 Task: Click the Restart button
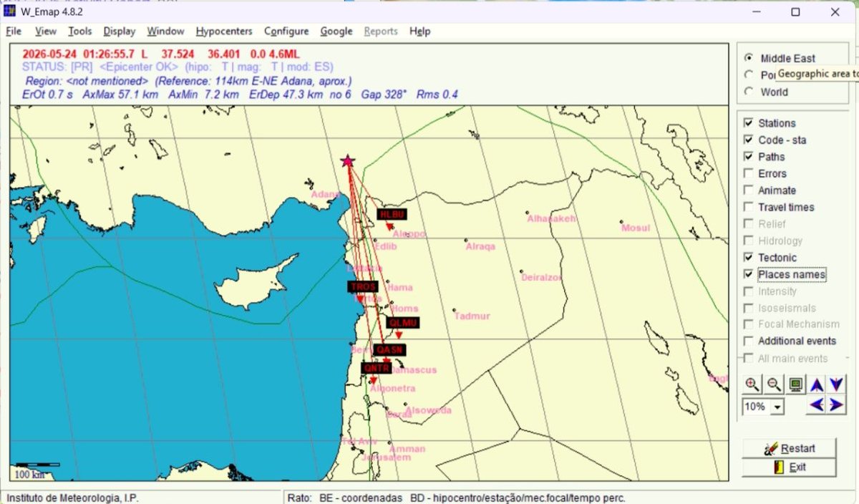pyautogui.click(x=789, y=448)
